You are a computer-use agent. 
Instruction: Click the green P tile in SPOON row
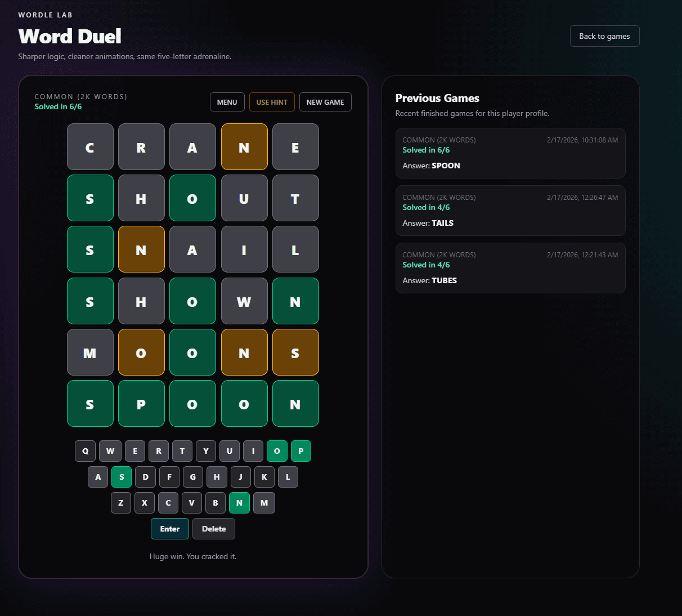click(141, 404)
